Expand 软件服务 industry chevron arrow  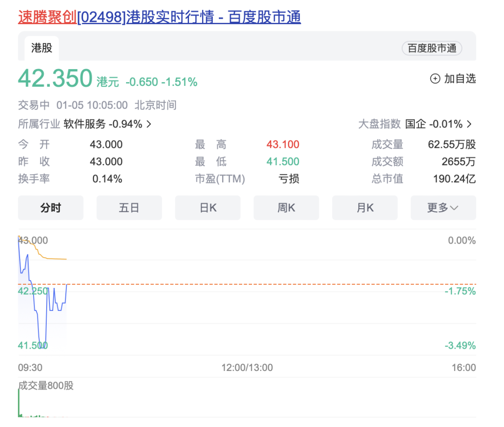click(x=149, y=124)
